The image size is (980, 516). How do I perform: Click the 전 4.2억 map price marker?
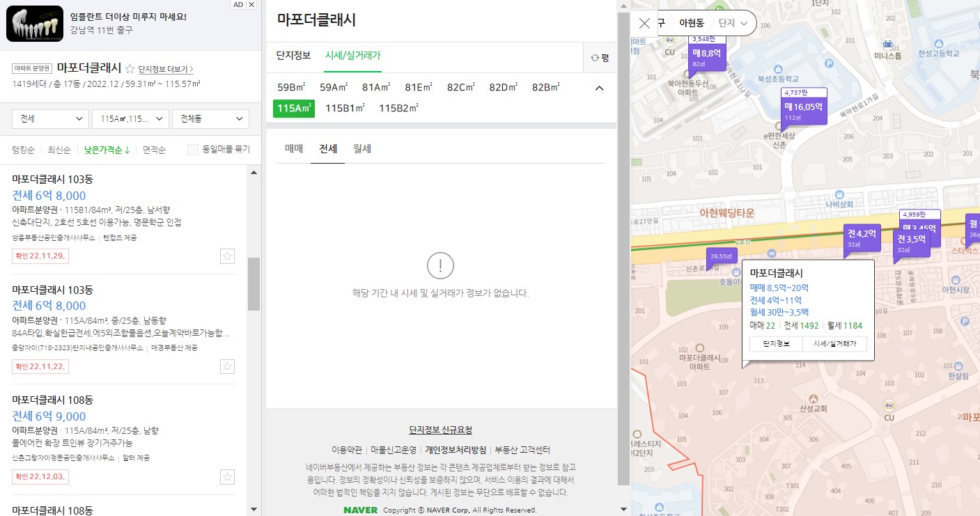[862, 237]
